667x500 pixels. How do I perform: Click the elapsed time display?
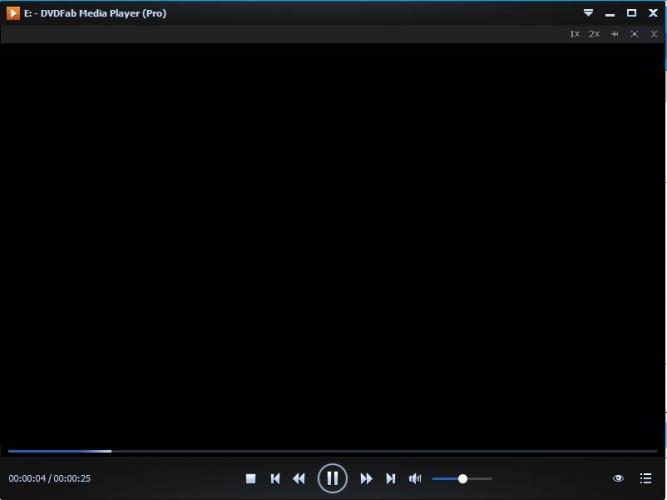coord(27,479)
